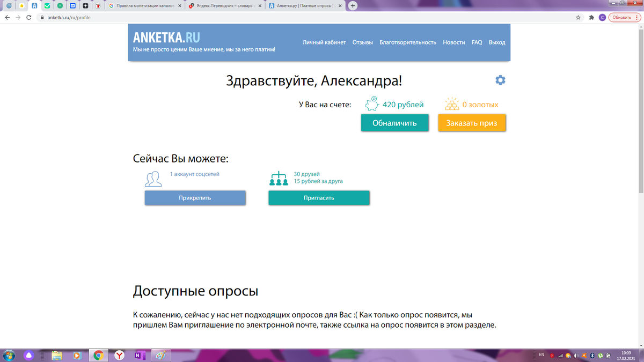Click the invite friends hierarchy icon
Viewport: 644px width, 362px height.
click(x=279, y=179)
